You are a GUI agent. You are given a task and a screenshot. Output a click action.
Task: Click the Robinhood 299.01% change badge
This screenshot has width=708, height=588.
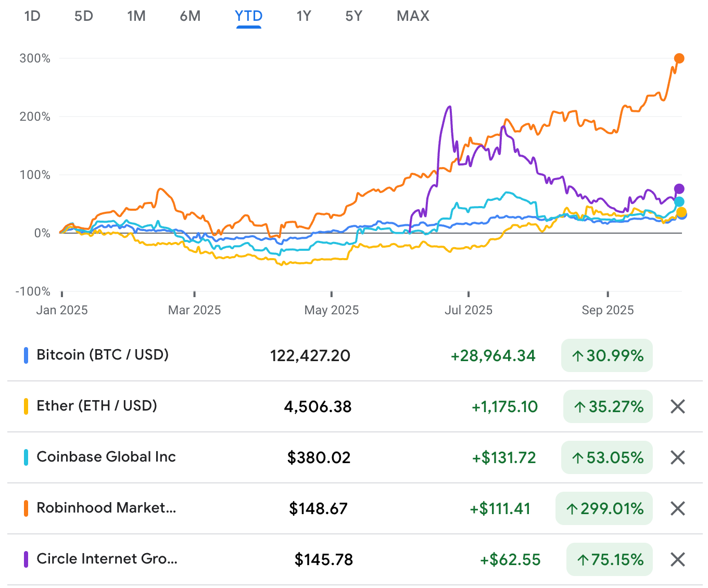click(604, 508)
